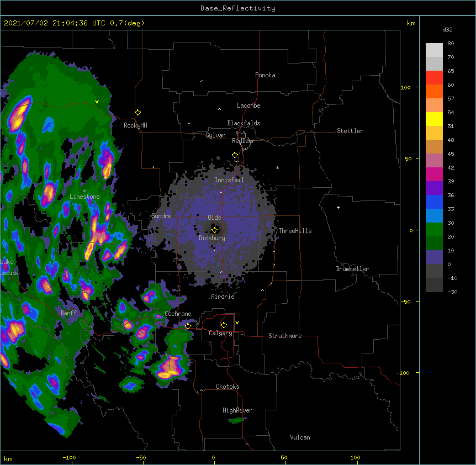Select the Strathmore city label

point(285,336)
